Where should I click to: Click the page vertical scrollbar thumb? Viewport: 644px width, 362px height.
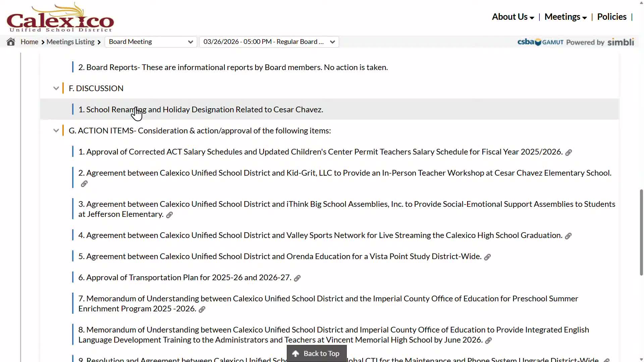click(641, 232)
